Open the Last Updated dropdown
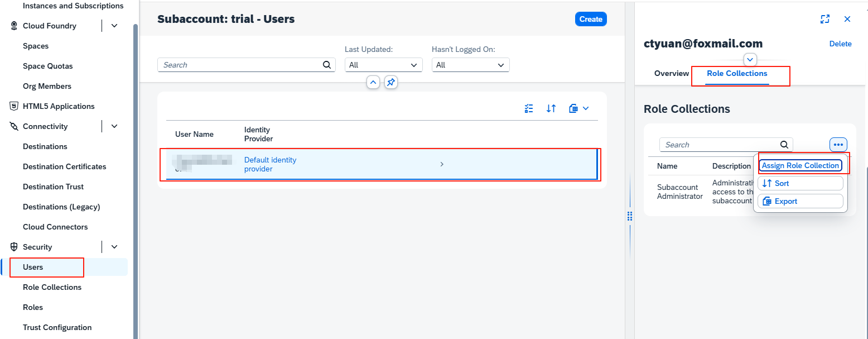The height and width of the screenshot is (339, 868). coord(383,65)
